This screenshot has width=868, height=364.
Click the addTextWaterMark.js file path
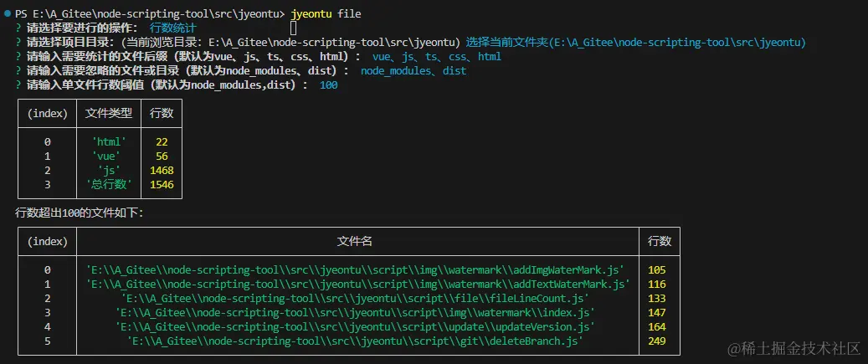click(358, 285)
